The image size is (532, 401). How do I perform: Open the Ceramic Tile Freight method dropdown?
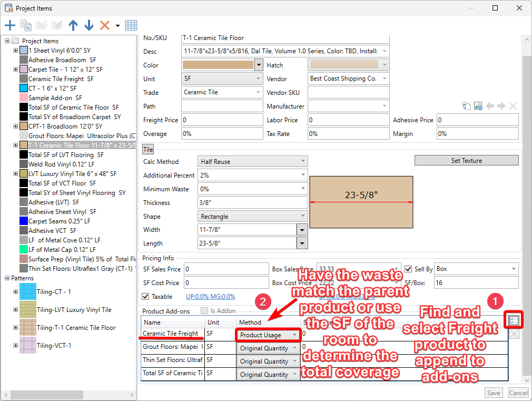(x=268, y=335)
